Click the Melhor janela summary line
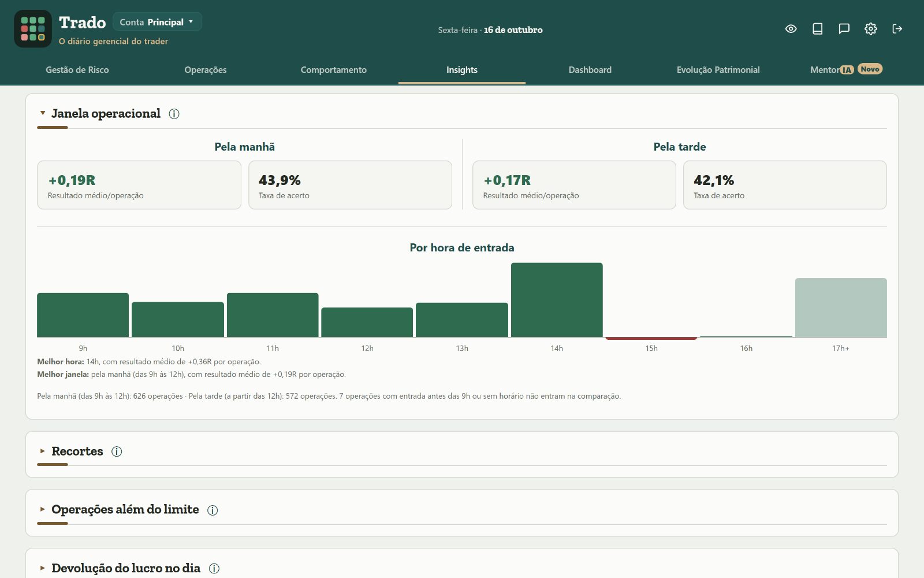The image size is (924, 578). (x=191, y=375)
